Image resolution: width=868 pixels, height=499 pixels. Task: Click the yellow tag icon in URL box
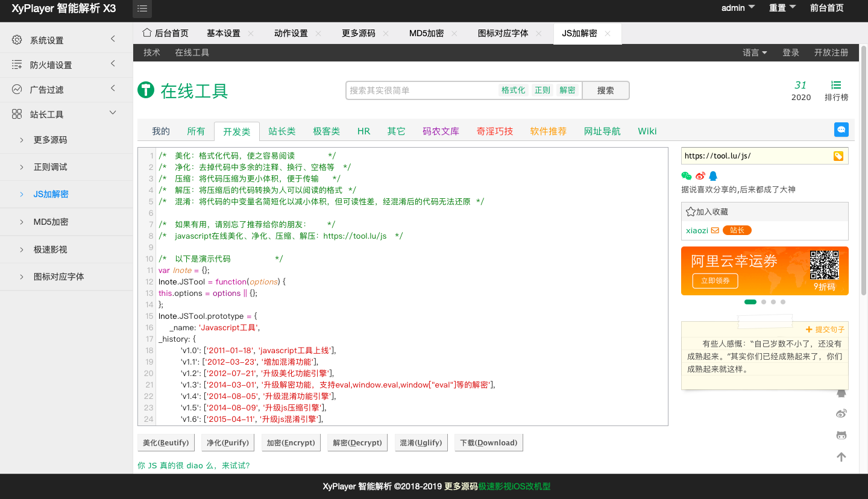coord(838,156)
